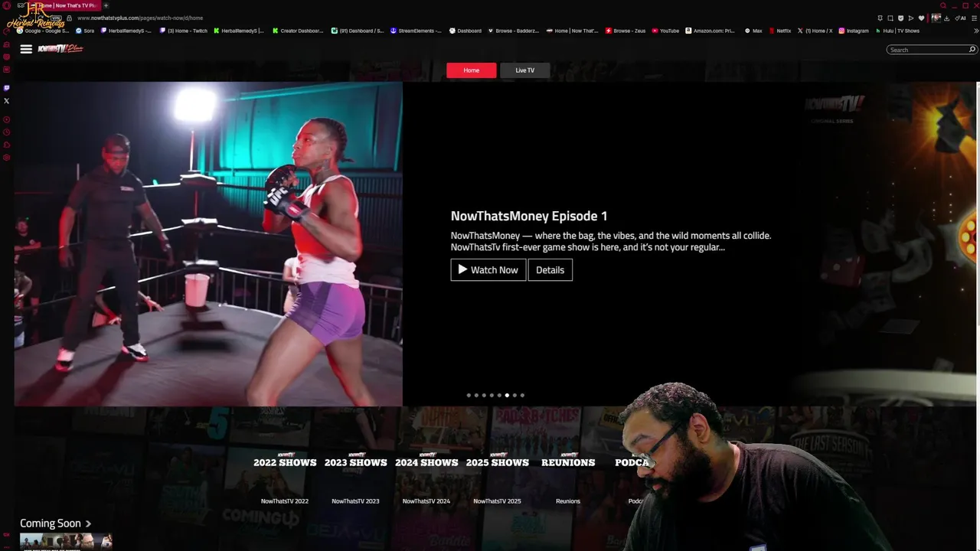Click the browser profile avatar icon
Screen dimensions: 980x551
coord(936,18)
